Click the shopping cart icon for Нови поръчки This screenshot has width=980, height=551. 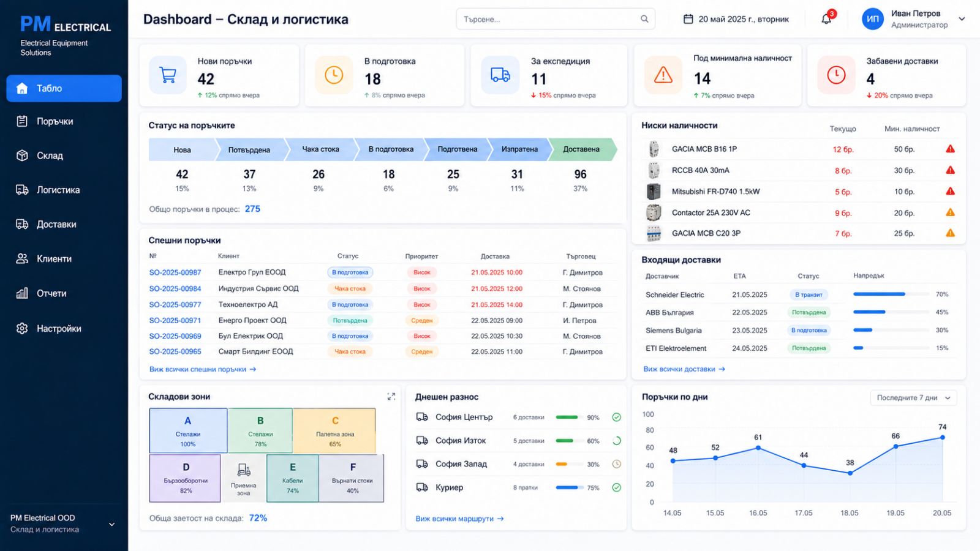tap(168, 75)
